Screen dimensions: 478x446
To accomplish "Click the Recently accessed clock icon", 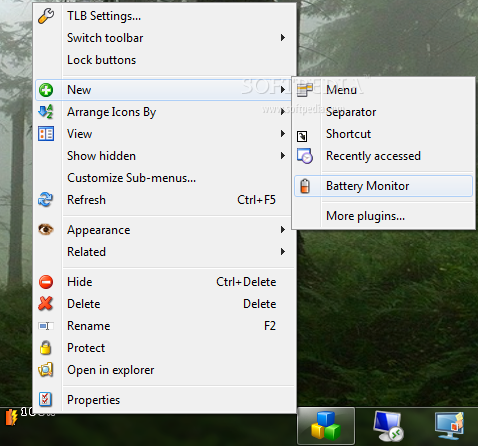I will pyautogui.click(x=305, y=156).
